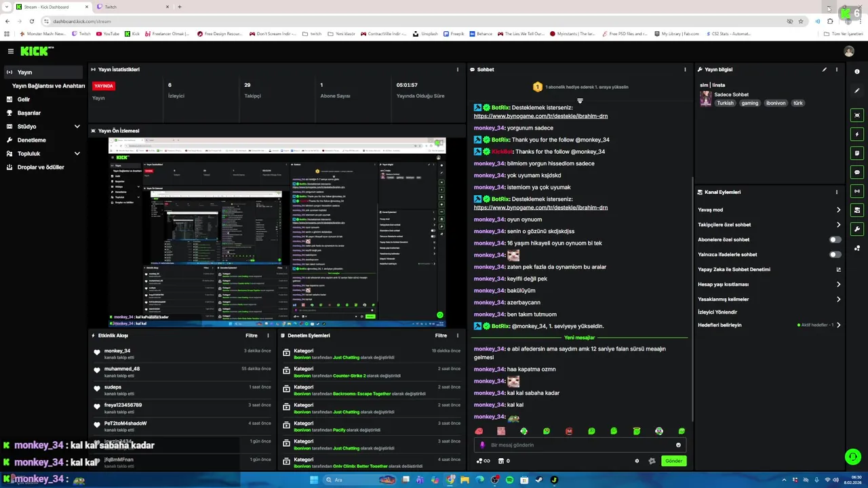Image resolution: width=868 pixels, height=488 pixels.
Task: Click the Kick logo in the header
Action: [x=36, y=51]
